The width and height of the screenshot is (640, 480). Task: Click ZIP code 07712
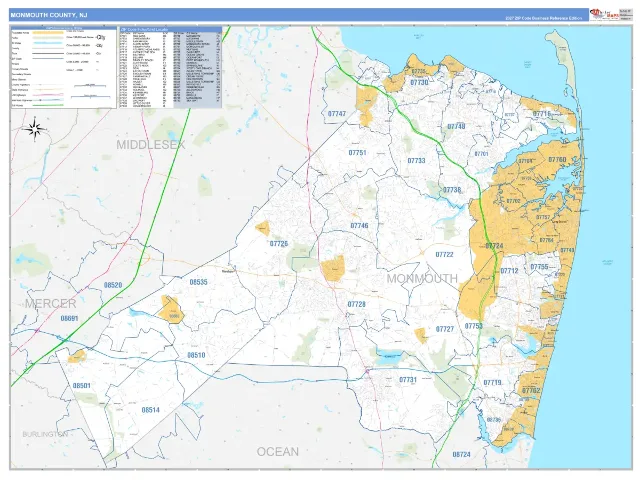(509, 271)
